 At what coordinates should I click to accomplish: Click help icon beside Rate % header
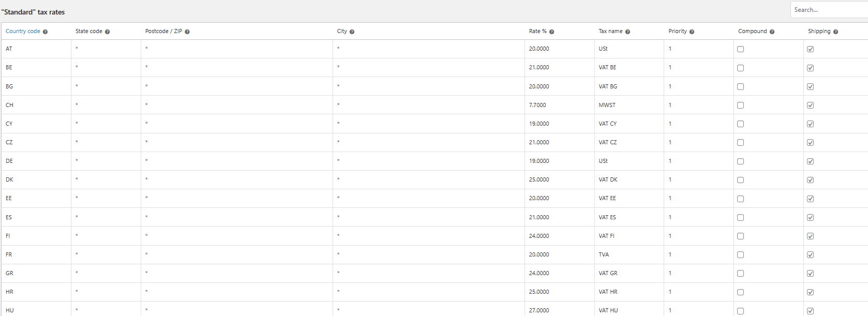pyautogui.click(x=551, y=32)
